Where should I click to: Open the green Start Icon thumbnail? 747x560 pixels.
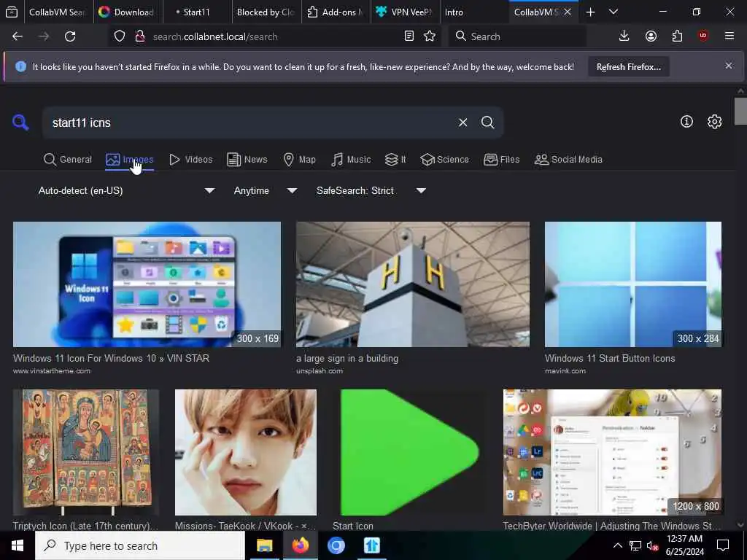(410, 452)
